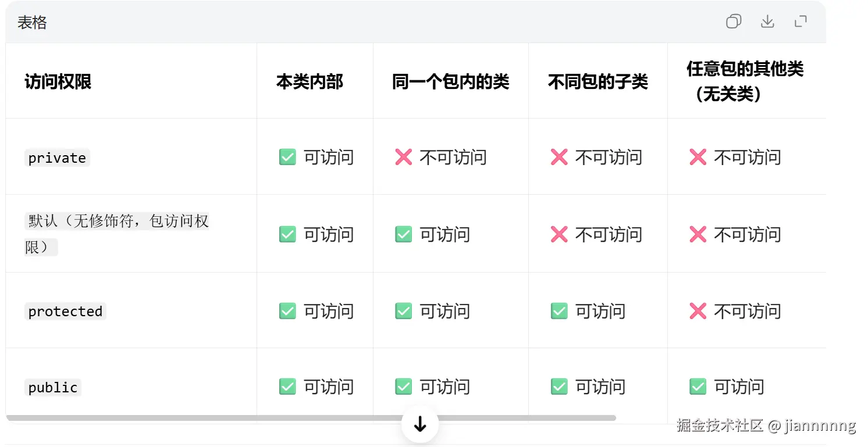This screenshot has height=447, width=868.
Task: Click the red cross in private row, 不同包的子类 column
Action: [x=558, y=157]
